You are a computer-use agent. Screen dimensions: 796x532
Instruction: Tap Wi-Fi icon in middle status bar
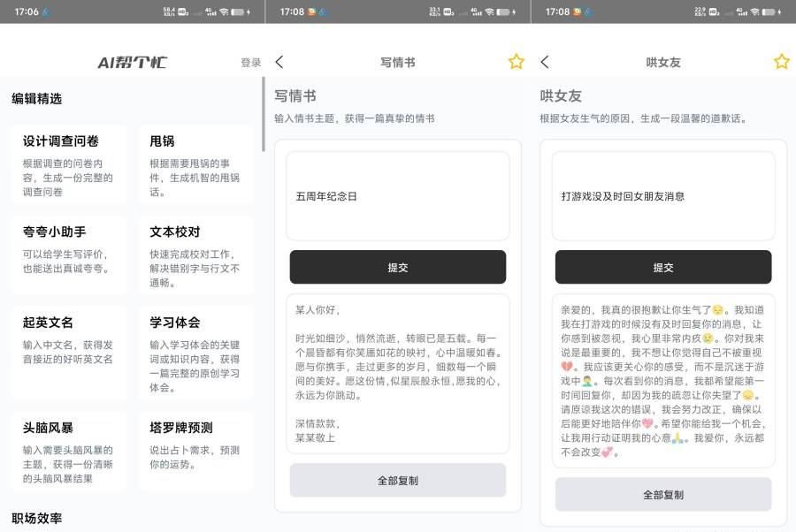tap(489, 12)
